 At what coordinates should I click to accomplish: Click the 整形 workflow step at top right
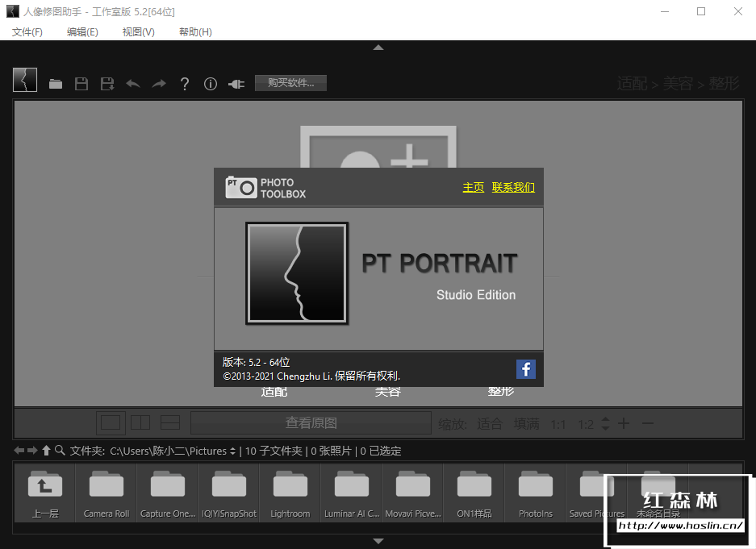tap(724, 84)
